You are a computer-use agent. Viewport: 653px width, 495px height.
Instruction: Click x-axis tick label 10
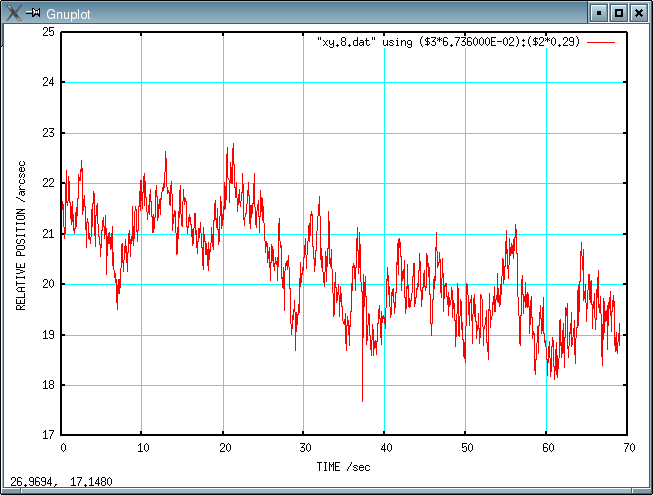click(x=143, y=448)
